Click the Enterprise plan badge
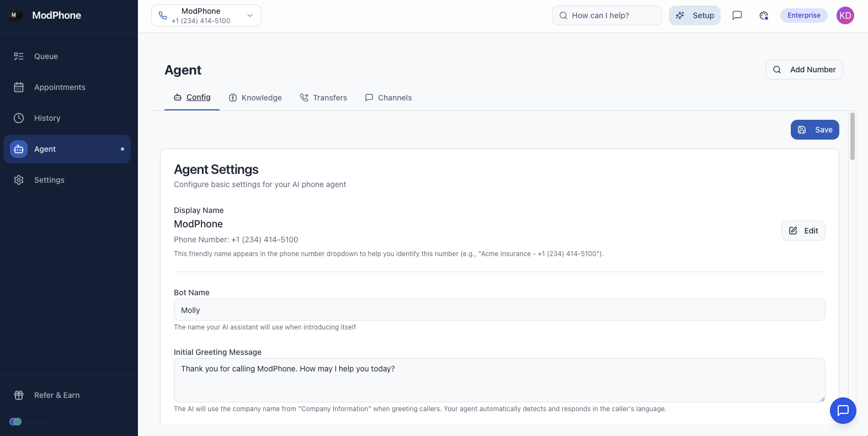Viewport: 868px width, 436px height. (x=804, y=15)
